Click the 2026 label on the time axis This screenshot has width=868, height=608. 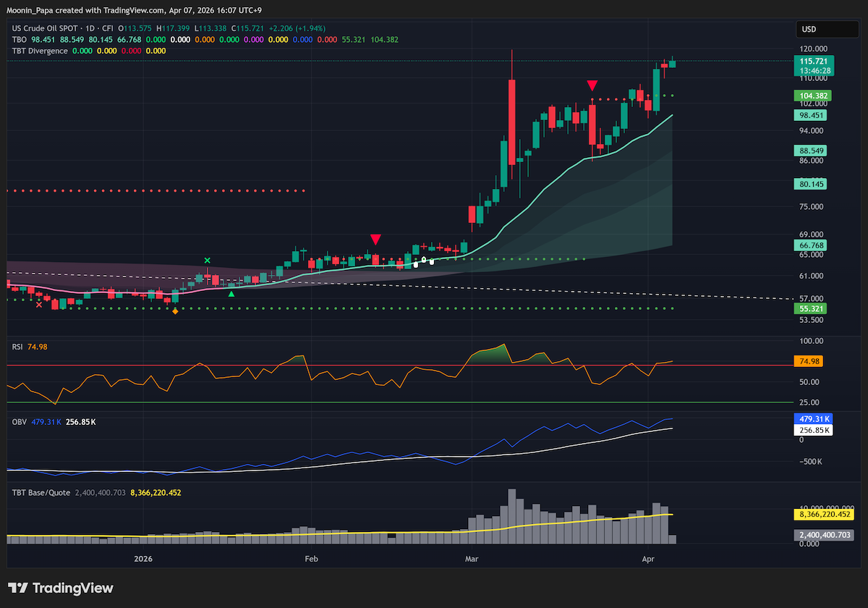(x=143, y=559)
